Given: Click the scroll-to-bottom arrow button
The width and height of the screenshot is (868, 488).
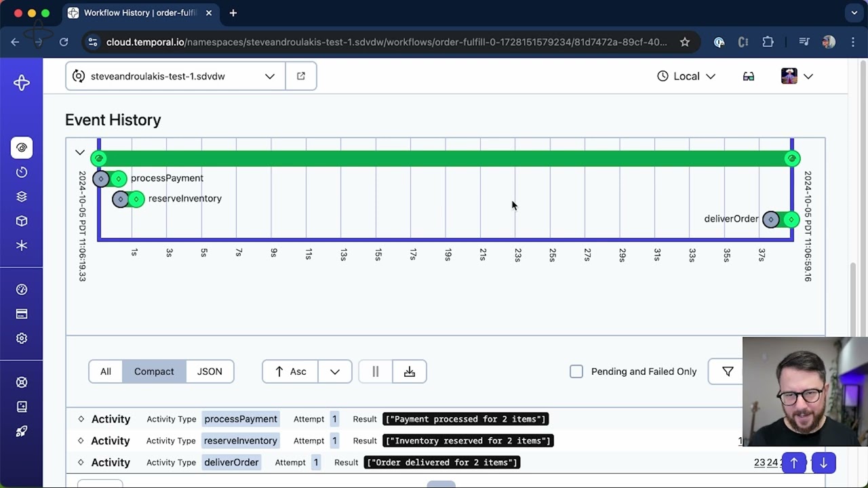Looking at the screenshot, I should [x=823, y=463].
